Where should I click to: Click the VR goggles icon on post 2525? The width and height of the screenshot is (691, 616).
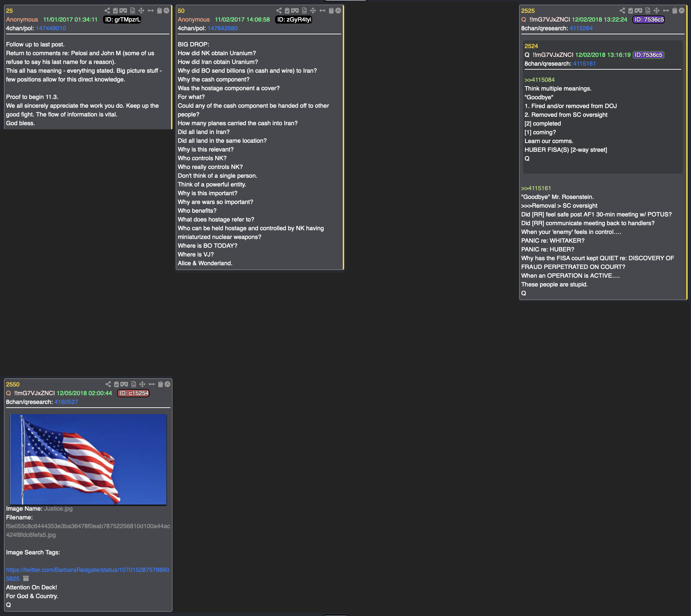click(638, 11)
